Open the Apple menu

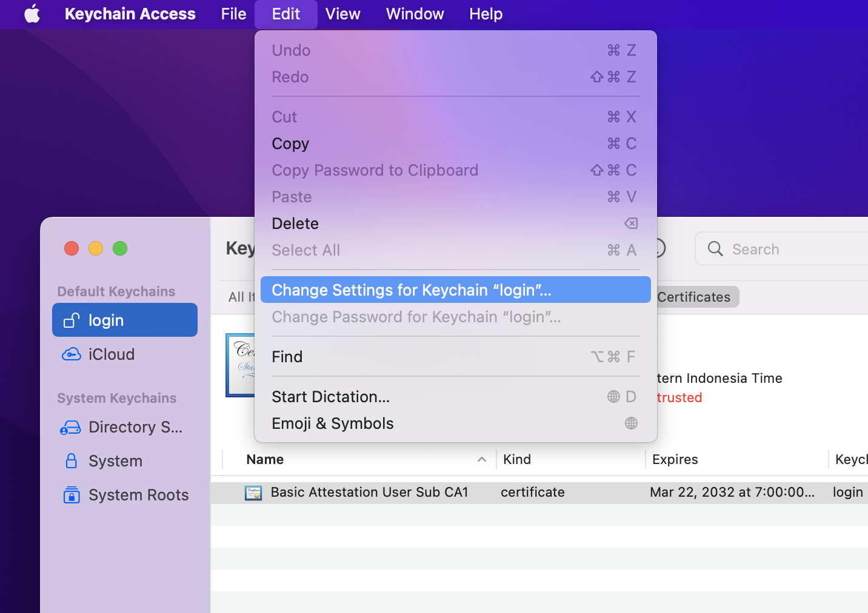[32, 13]
